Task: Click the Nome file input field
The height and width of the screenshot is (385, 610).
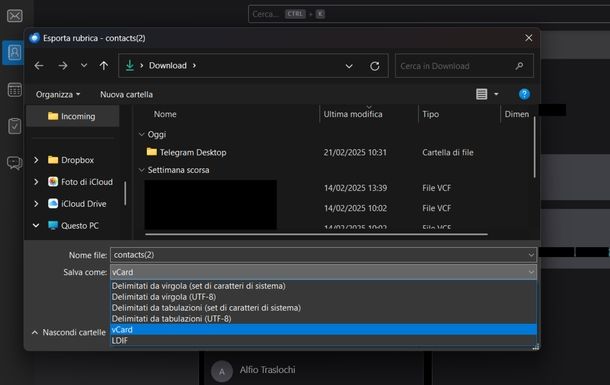Action: click(x=318, y=255)
